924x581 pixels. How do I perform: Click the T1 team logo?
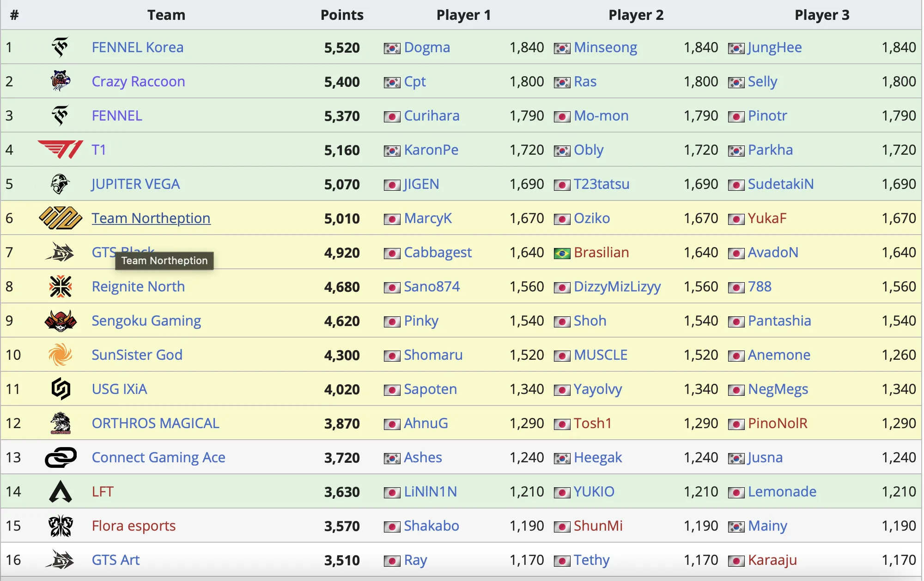pyautogui.click(x=61, y=150)
